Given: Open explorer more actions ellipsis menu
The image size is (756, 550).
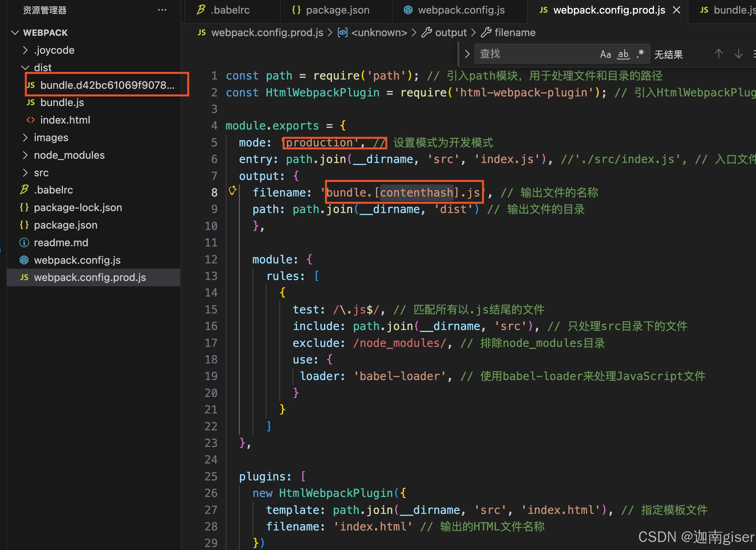Looking at the screenshot, I should pyautogui.click(x=162, y=10).
